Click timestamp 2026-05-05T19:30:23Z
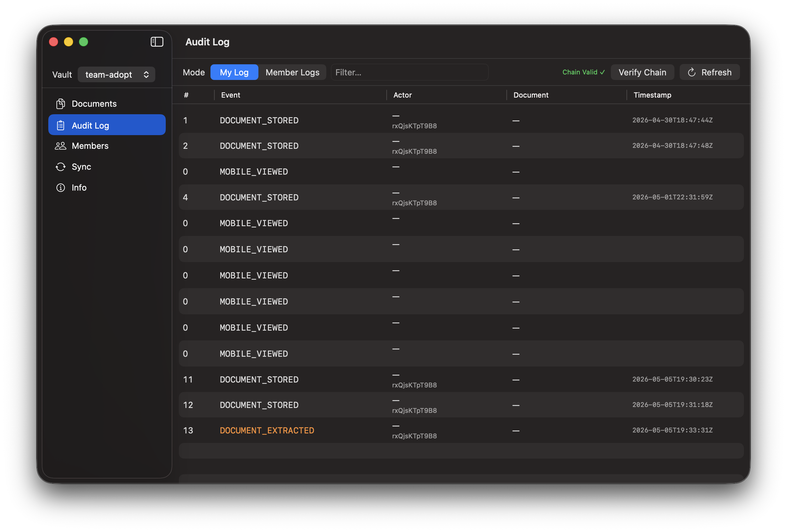Viewport: 787px width, 532px height. tap(672, 379)
